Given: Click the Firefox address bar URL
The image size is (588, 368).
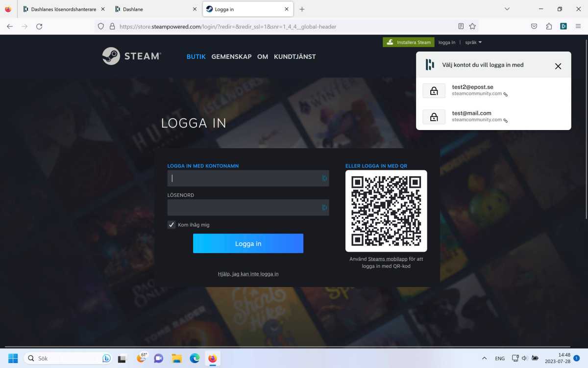Looking at the screenshot, I should coord(228,26).
